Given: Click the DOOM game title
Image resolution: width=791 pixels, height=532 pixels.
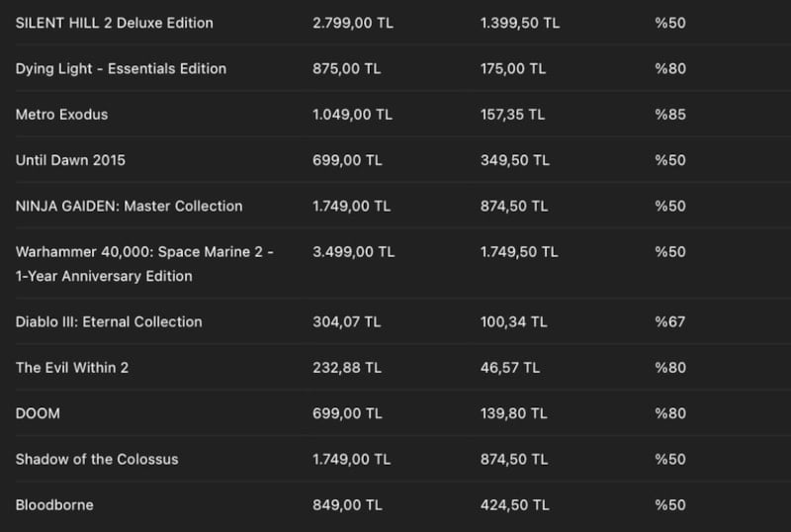Looking at the screenshot, I should tap(38, 413).
